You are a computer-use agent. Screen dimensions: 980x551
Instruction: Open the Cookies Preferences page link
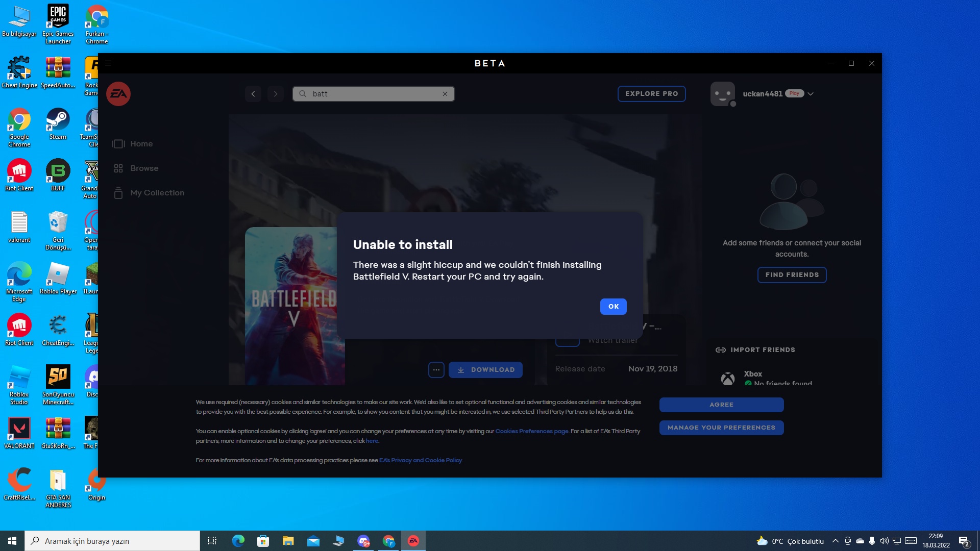point(532,431)
